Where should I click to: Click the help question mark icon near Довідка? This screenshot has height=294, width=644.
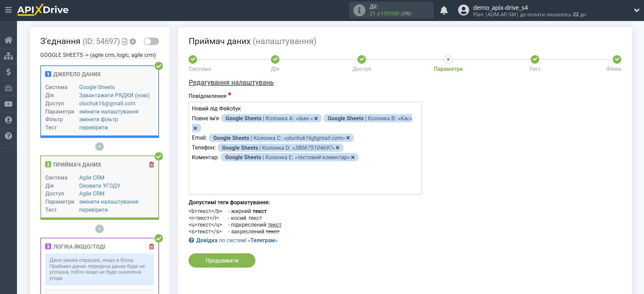(x=192, y=240)
